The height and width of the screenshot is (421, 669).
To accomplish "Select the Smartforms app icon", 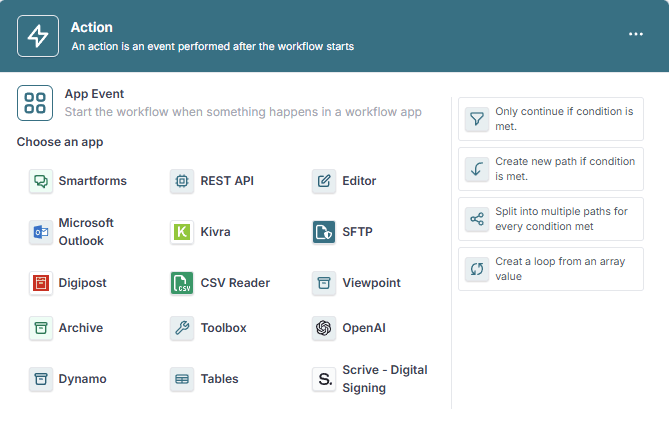I will (x=41, y=181).
